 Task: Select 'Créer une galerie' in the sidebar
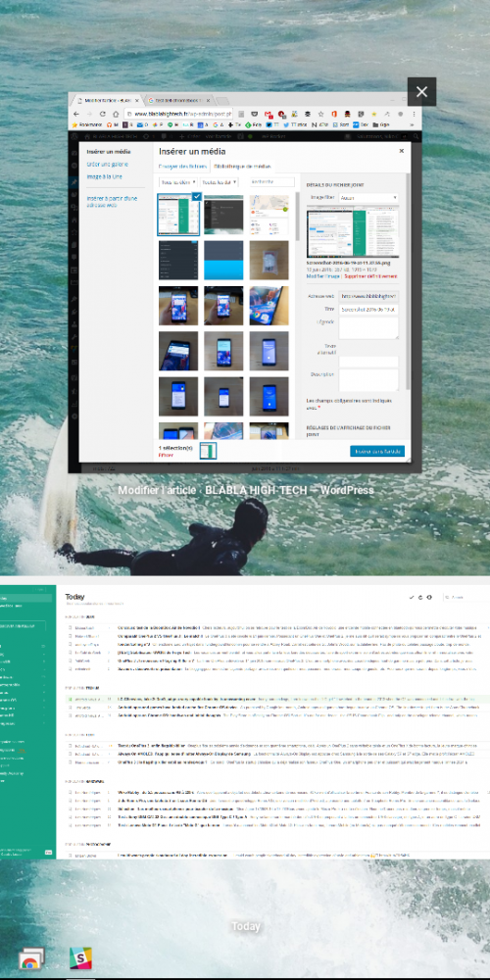tap(108, 165)
